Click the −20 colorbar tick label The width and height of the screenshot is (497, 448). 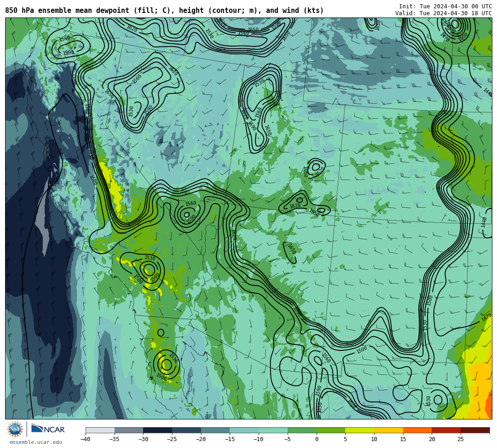click(201, 439)
